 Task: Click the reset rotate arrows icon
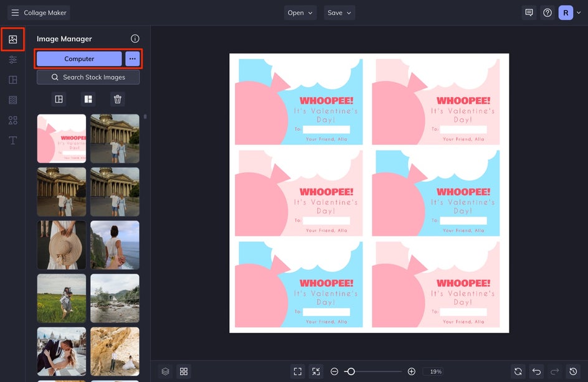518,371
